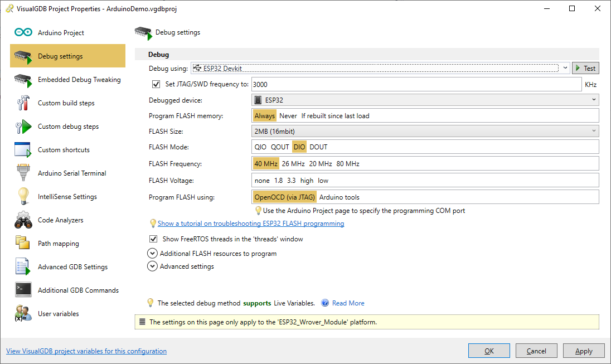Click the Custom shortcuts window icon
This screenshot has height=364, width=611.
(x=23, y=150)
